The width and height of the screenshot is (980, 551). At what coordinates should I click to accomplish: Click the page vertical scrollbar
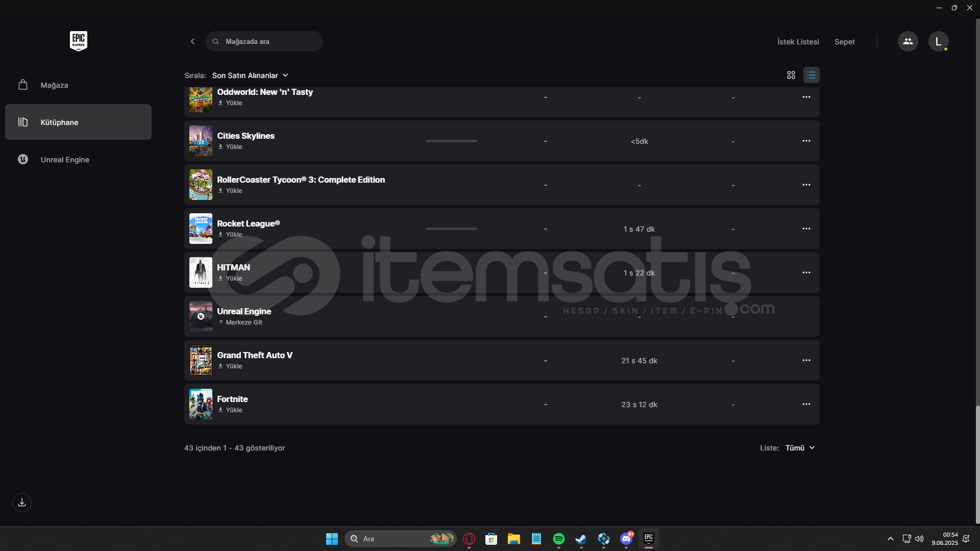977,464
